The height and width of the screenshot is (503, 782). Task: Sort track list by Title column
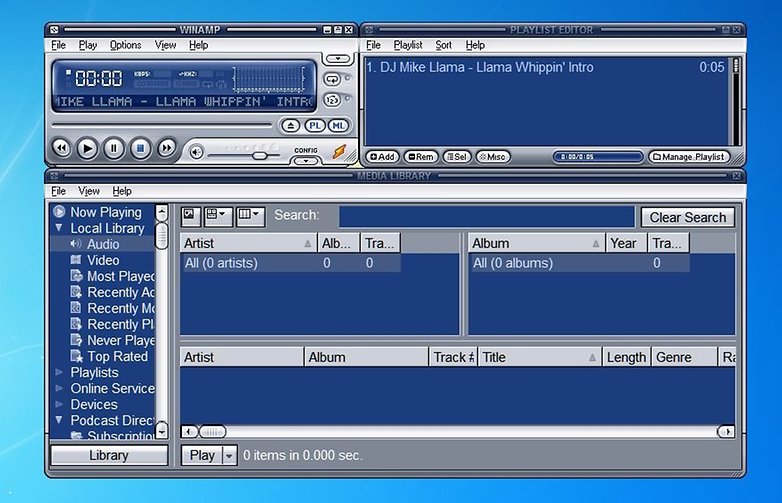tap(540, 357)
